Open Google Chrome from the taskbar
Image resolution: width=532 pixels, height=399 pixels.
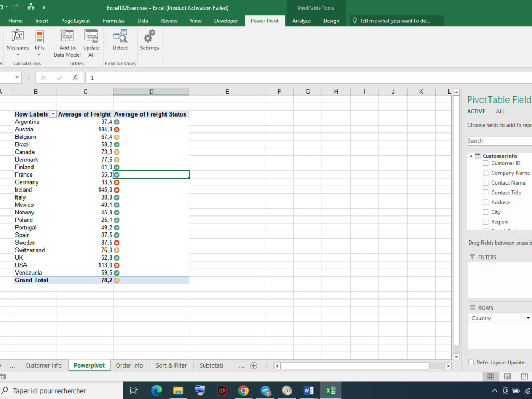coord(243,390)
